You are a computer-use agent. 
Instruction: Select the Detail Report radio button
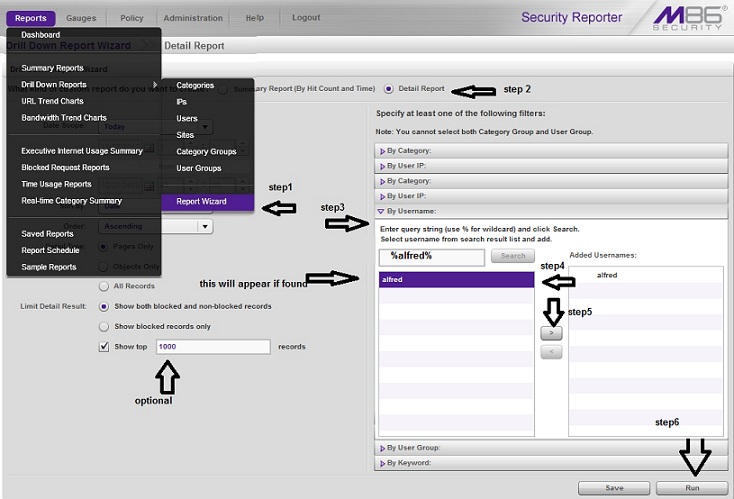389,89
